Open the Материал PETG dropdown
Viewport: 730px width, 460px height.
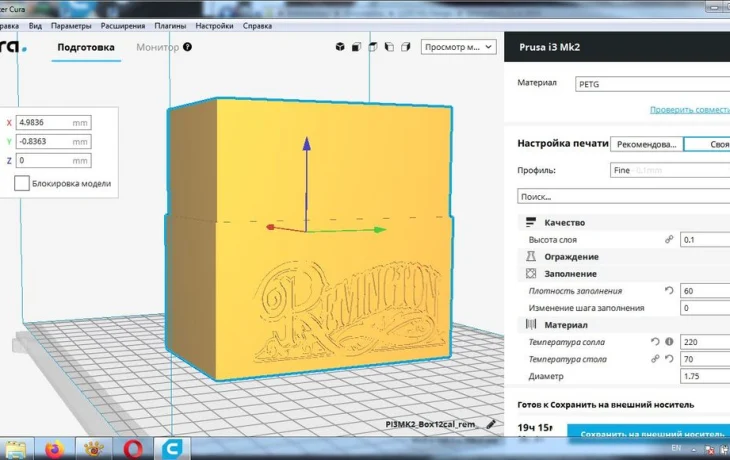(x=652, y=84)
